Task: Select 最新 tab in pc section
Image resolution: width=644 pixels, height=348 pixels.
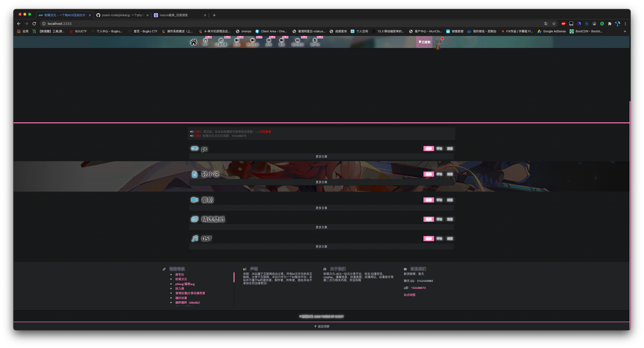Action: (x=429, y=148)
